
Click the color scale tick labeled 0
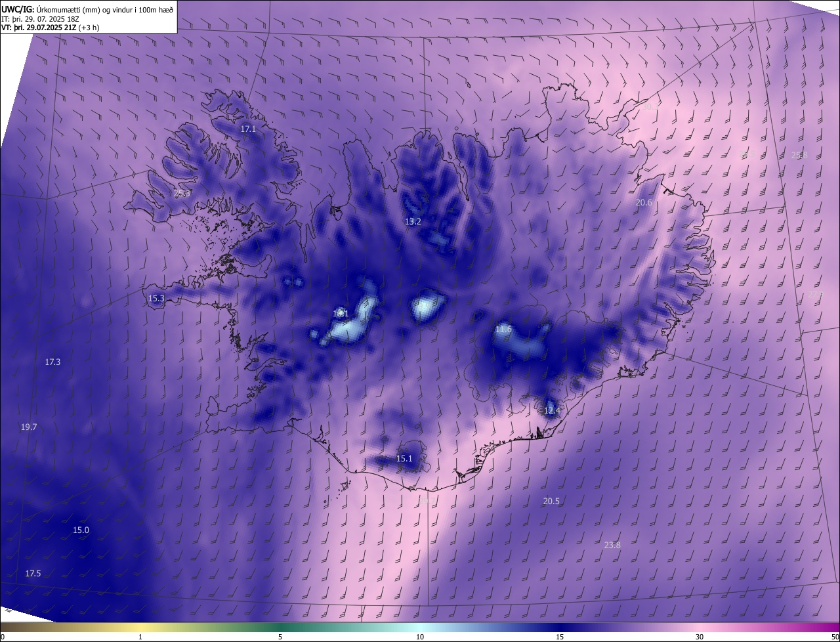3,637
